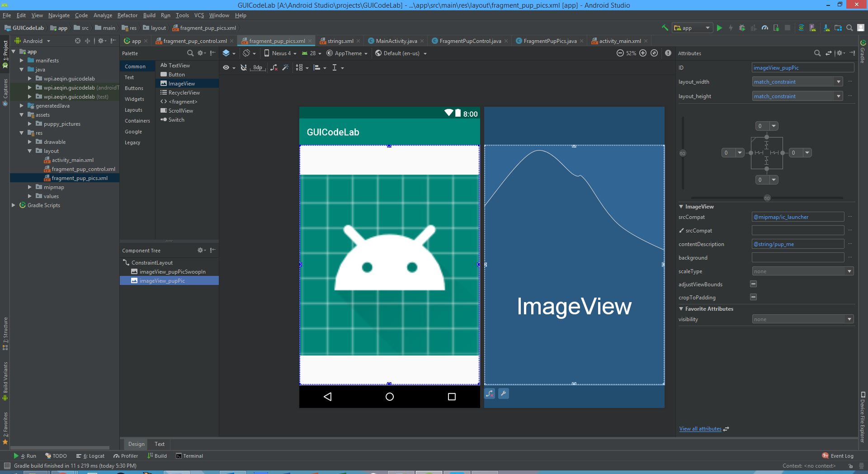Open Default (en-us) locale dropdown

pyautogui.click(x=401, y=53)
